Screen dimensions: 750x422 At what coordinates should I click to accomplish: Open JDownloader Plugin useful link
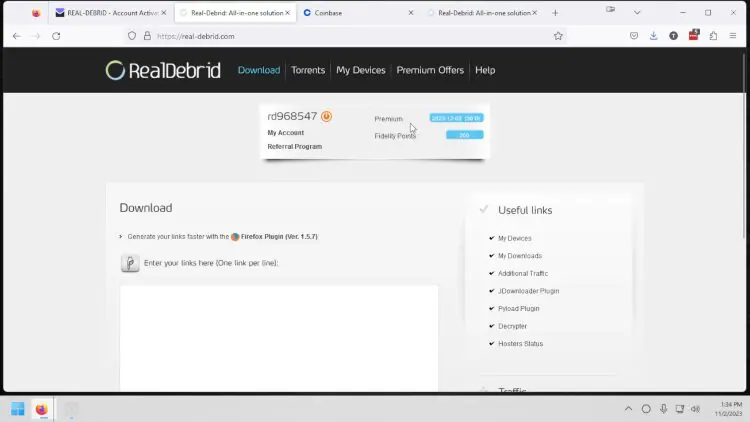(x=529, y=291)
